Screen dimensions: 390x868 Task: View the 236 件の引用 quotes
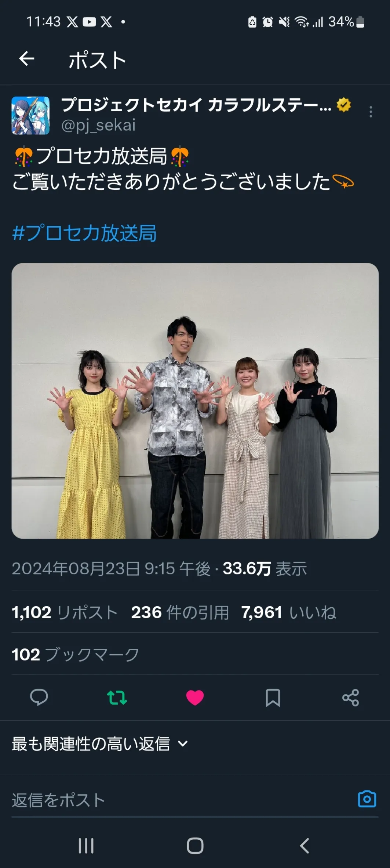point(180,612)
